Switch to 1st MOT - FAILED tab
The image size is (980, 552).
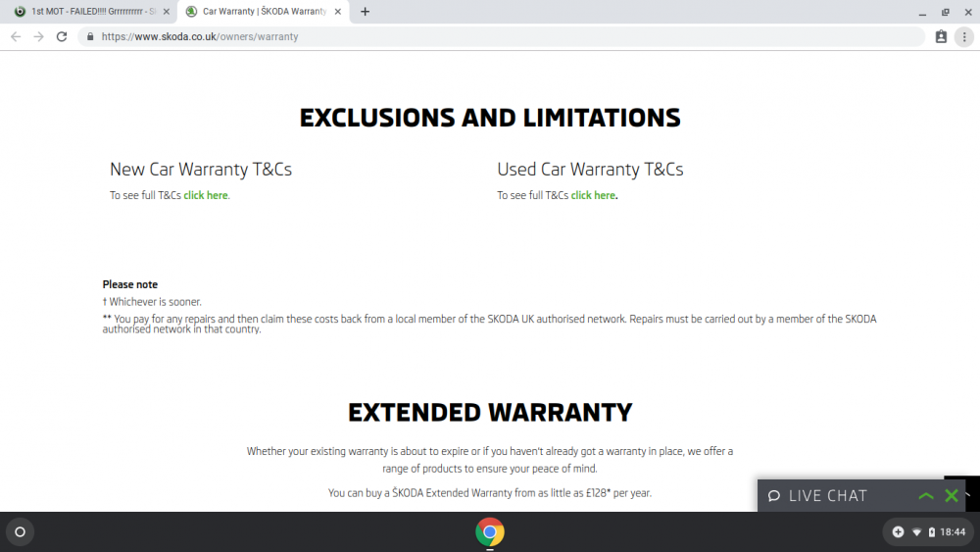click(91, 11)
